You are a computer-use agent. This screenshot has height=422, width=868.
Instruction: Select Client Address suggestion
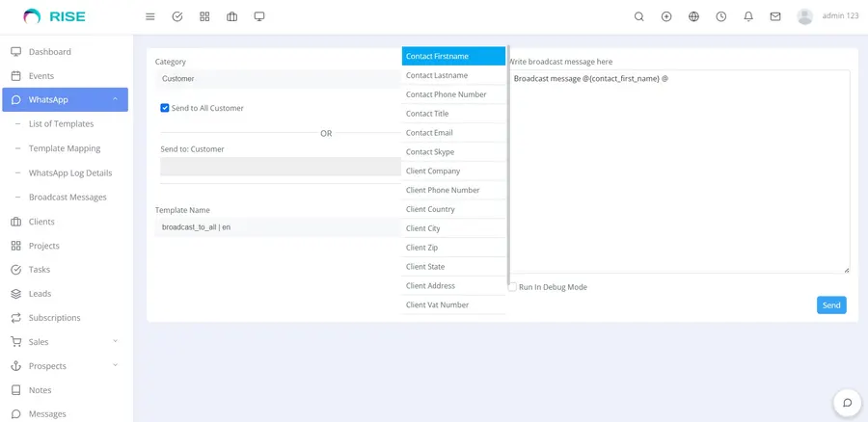point(453,285)
